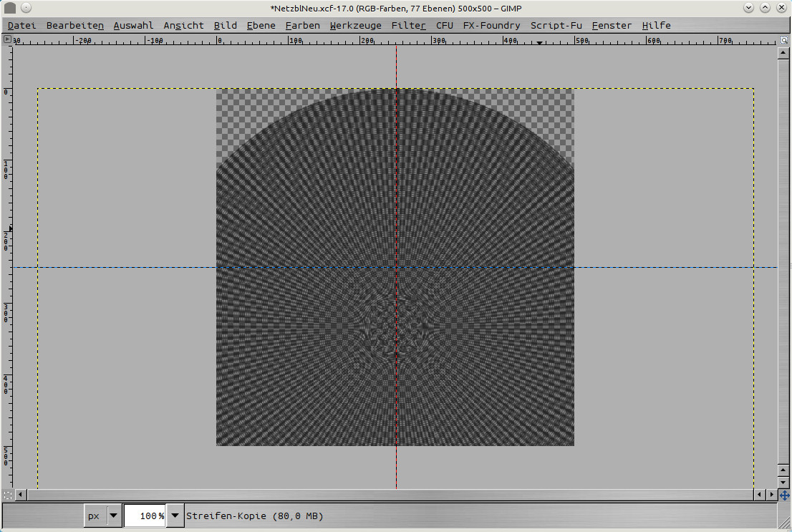The height and width of the screenshot is (532, 792).
Task: Click the vertical scrollbar down arrow
Action: 784,482
